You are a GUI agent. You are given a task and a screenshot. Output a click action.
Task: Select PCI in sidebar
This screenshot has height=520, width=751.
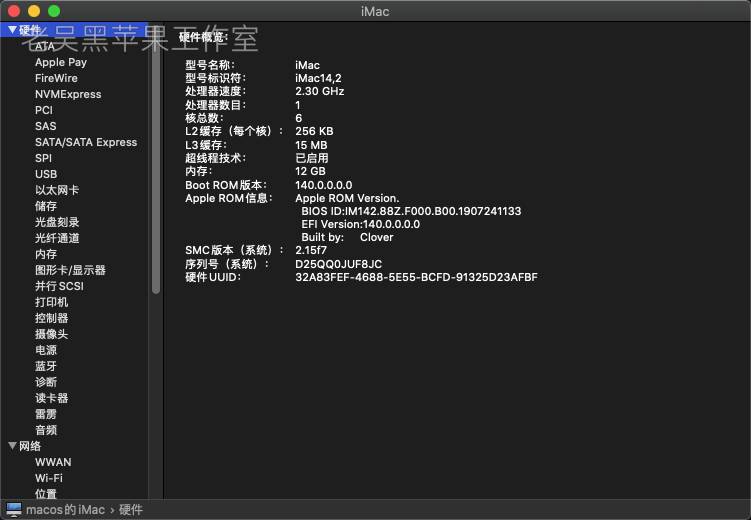[x=44, y=110]
